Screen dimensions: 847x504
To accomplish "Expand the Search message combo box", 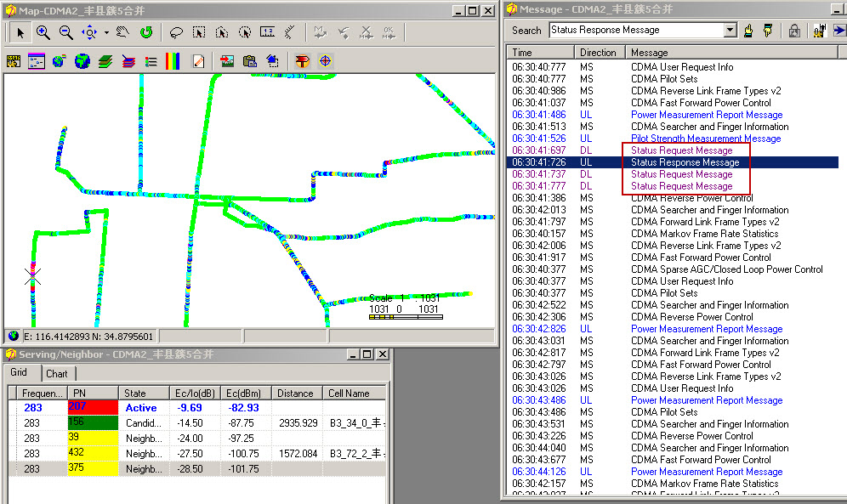I will [x=730, y=31].
